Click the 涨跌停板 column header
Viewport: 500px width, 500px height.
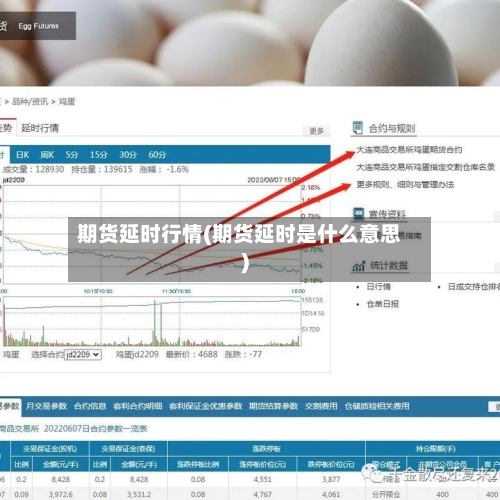point(266,449)
